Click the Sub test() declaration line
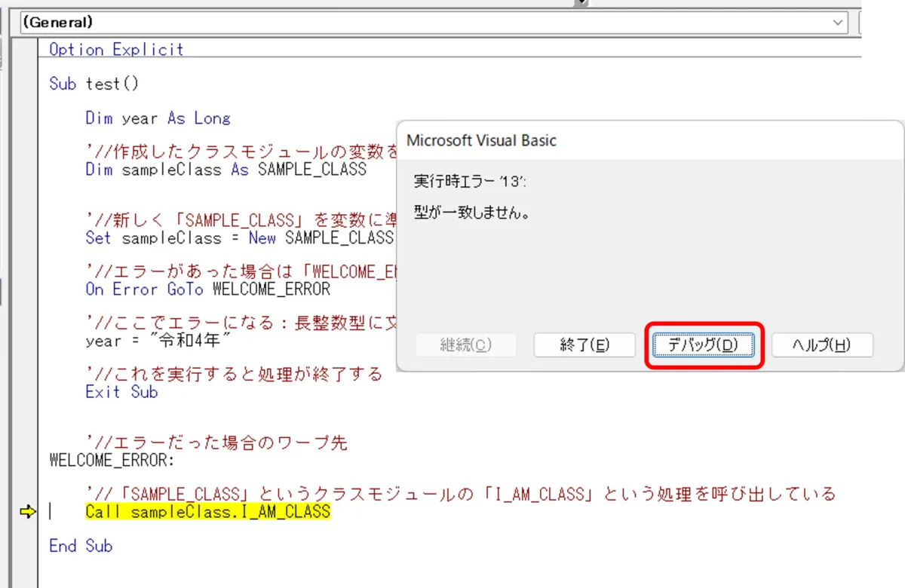905x588 pixels. (94, 84)
